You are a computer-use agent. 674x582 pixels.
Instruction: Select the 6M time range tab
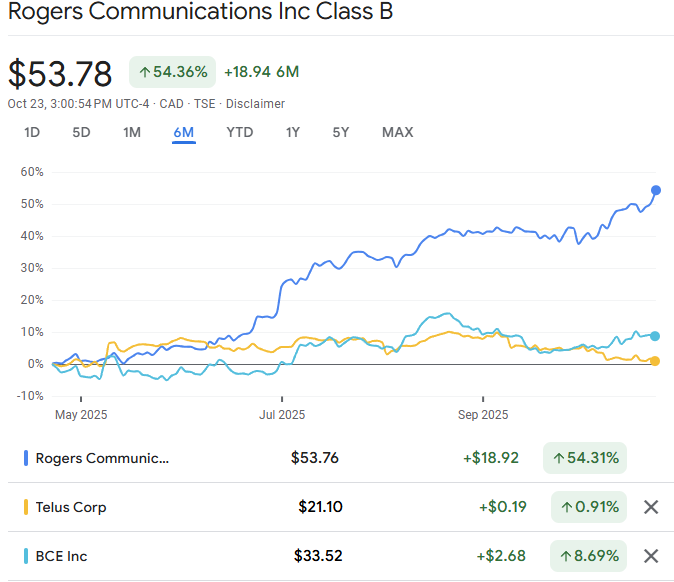coord(184,132)
